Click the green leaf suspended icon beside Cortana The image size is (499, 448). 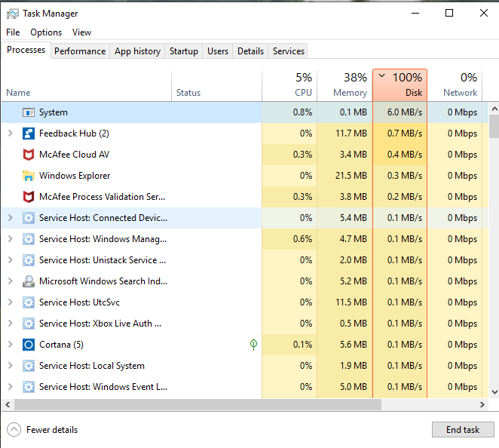[x=253, y=345]
